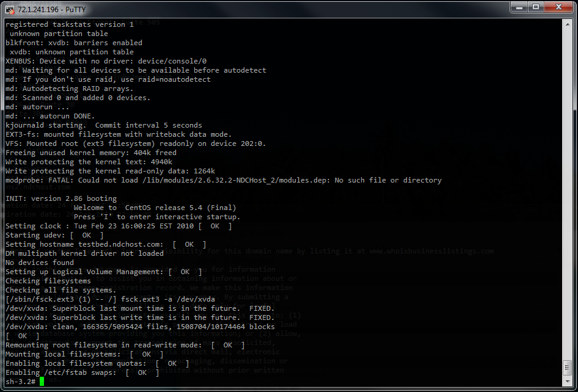578x392 pixels.
Task: Click the scrollbar thumb grip
Action: click(x=568, y=368)
